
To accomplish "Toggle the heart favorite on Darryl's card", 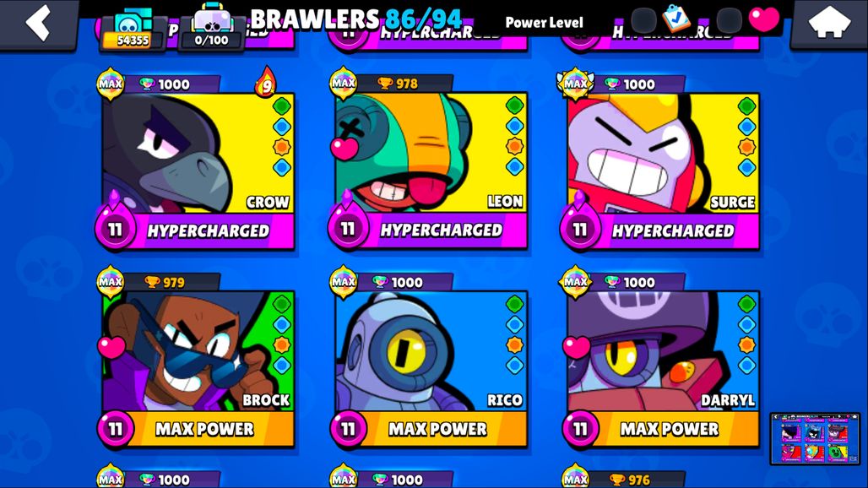I will click(x=576, y=347).
